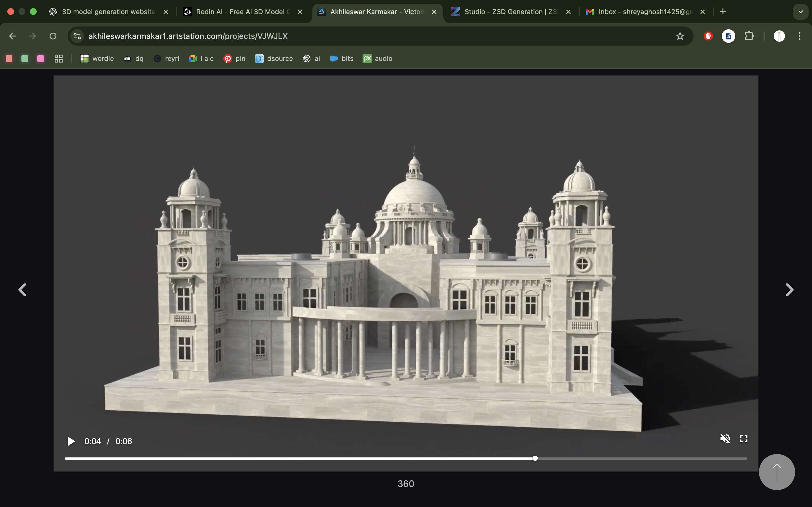Viewport: 812px width, 507px height.
Task: Open a new browser tab
Action: click(723, 12)
